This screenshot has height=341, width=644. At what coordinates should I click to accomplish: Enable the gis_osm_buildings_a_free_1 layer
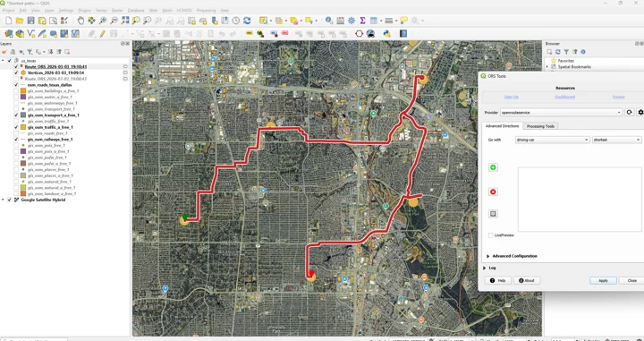pos(16,90)
